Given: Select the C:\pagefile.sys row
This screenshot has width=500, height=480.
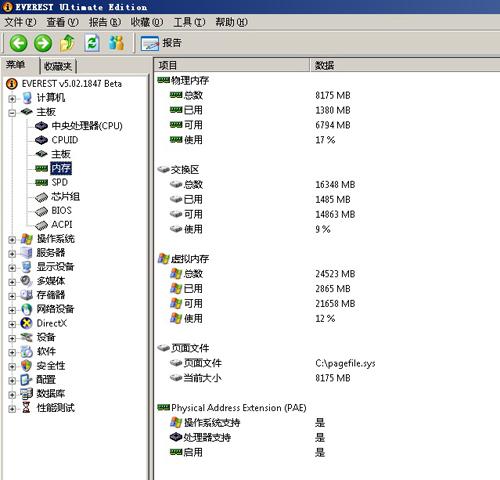Looking at the screenshot, I should coord(327,363).
